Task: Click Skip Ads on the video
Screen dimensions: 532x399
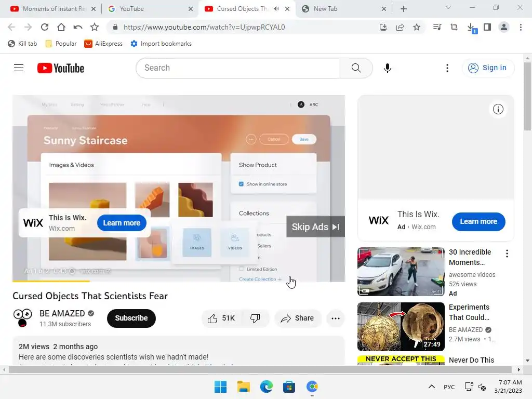Action: click(315, 227)
